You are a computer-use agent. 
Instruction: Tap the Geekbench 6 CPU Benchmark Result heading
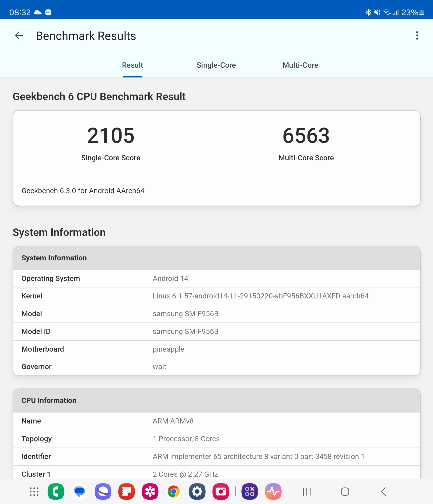[99, 97]
